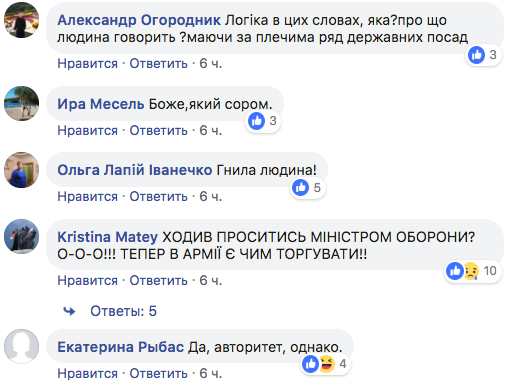Open the Kristina Matey profile name link
The height and width of the screenshot is (388, 510).
click(x=107, y=237)
